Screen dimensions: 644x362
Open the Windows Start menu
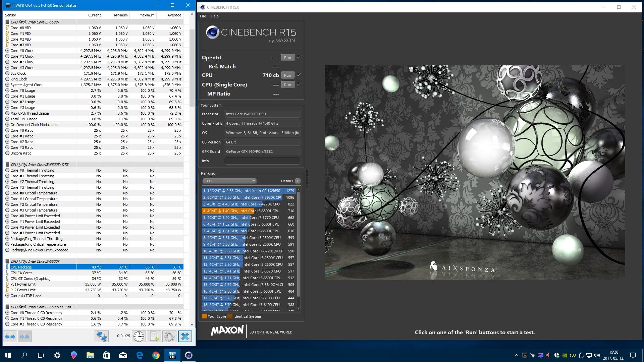pyautogui.click(x=8, y=355)
